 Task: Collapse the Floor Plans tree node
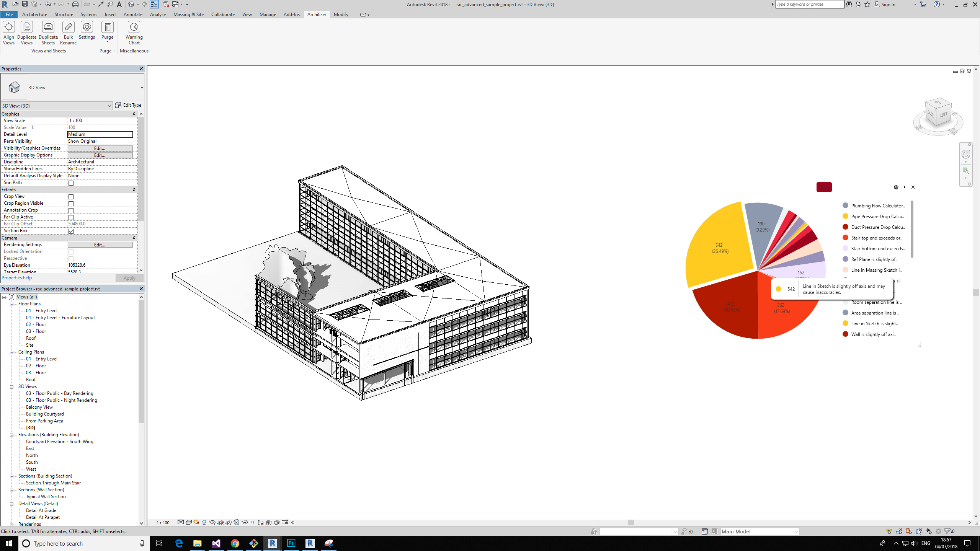pos(12,304)
